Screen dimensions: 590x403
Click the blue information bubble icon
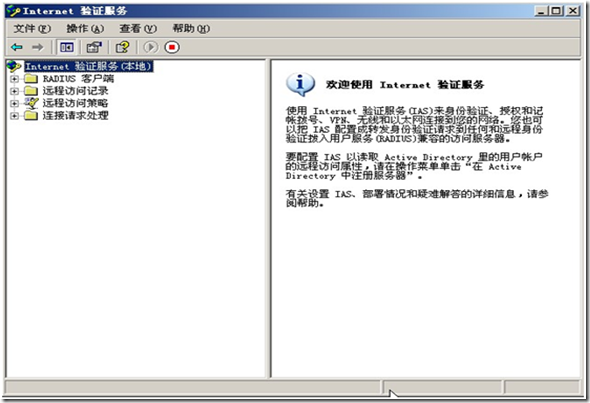pyautogui.click(x=300, y=84)
